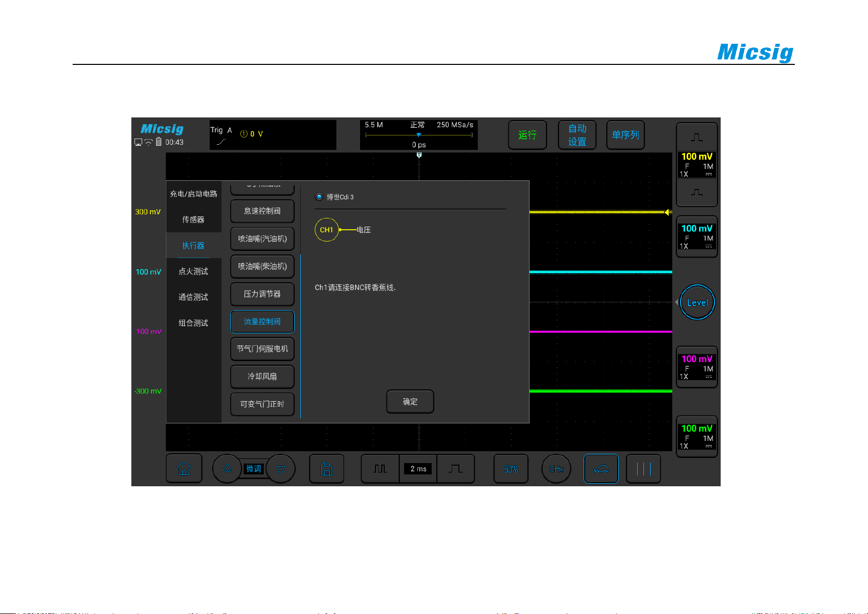This screenshot has width=868, height=614.
Task: Save the waveform with the disk icon
Action: (x=327, y=469)
